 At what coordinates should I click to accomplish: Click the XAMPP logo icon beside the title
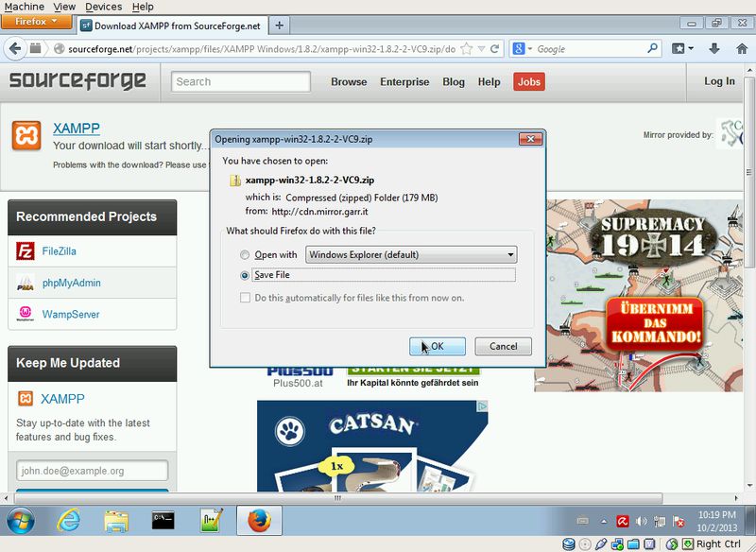(26, 135)
